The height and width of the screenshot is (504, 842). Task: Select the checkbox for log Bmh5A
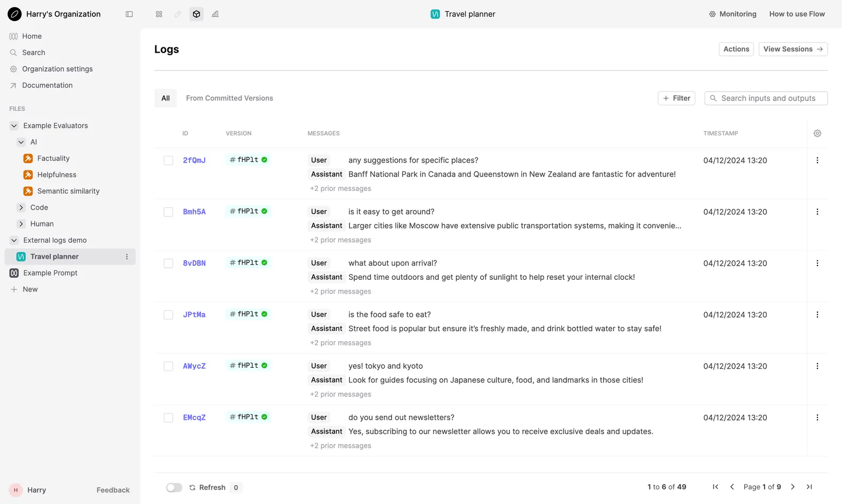click(x=168, y=212)
